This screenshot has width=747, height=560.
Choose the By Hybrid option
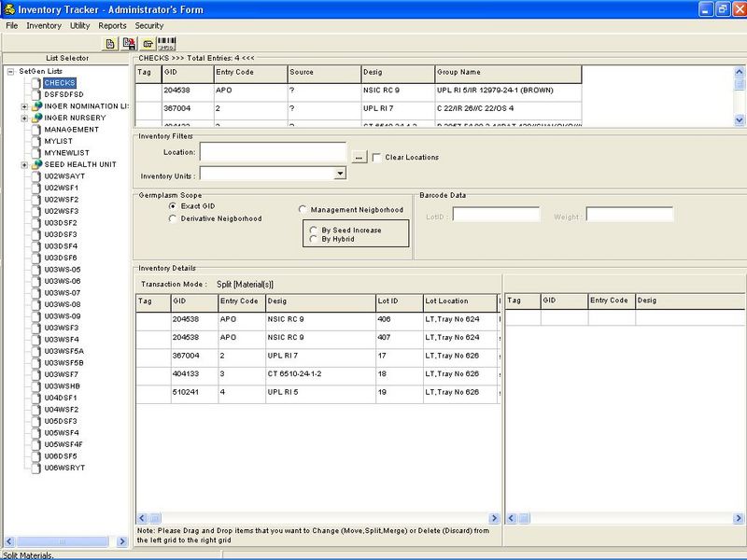click(314, 239)
